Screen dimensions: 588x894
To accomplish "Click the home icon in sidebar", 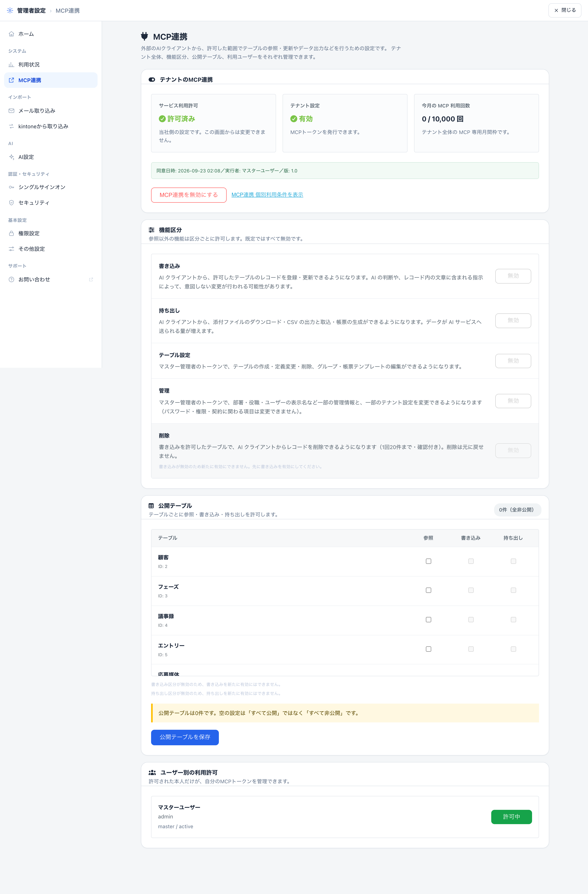I will pos(11,34).
